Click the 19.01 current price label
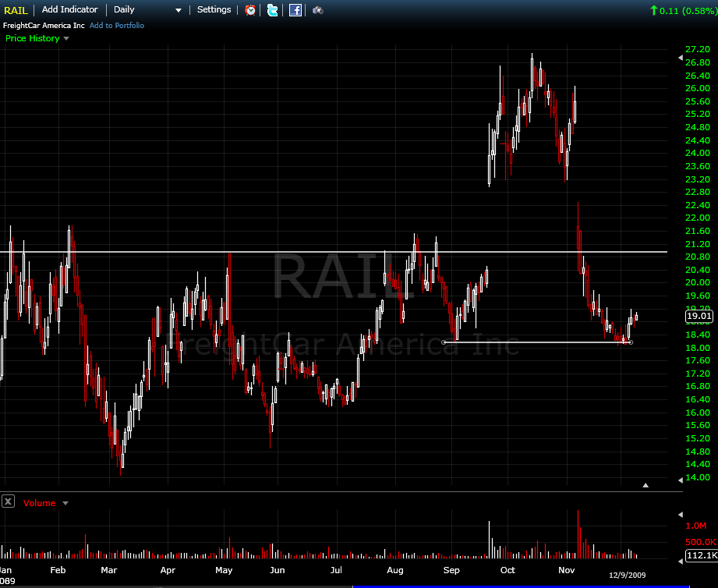This screenshot has width=718, height=588. tap(699, 316)
